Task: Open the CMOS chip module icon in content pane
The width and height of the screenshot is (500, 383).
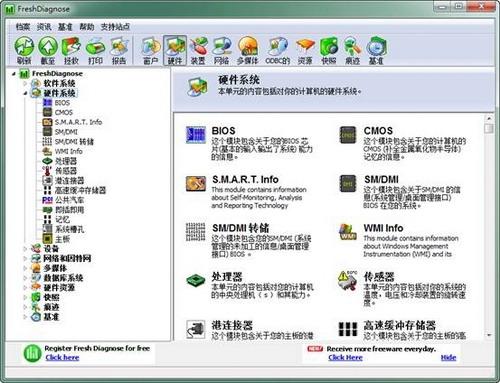Action: [348, 135]
